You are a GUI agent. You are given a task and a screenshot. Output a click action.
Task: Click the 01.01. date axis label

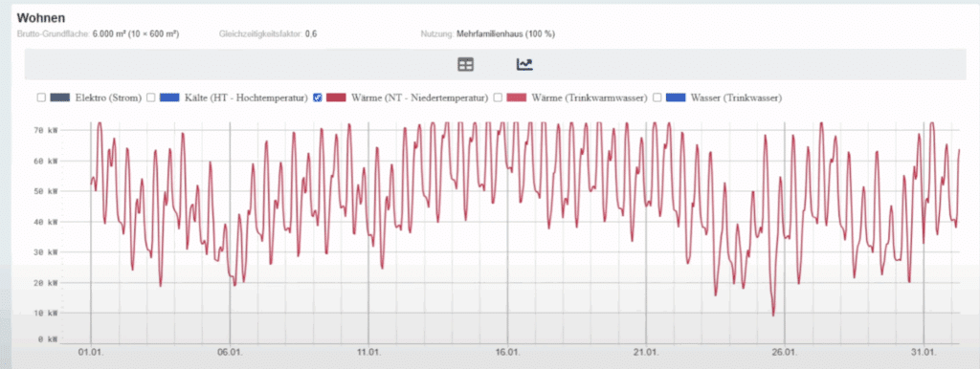pyautogui.click(x=91, y=353)
